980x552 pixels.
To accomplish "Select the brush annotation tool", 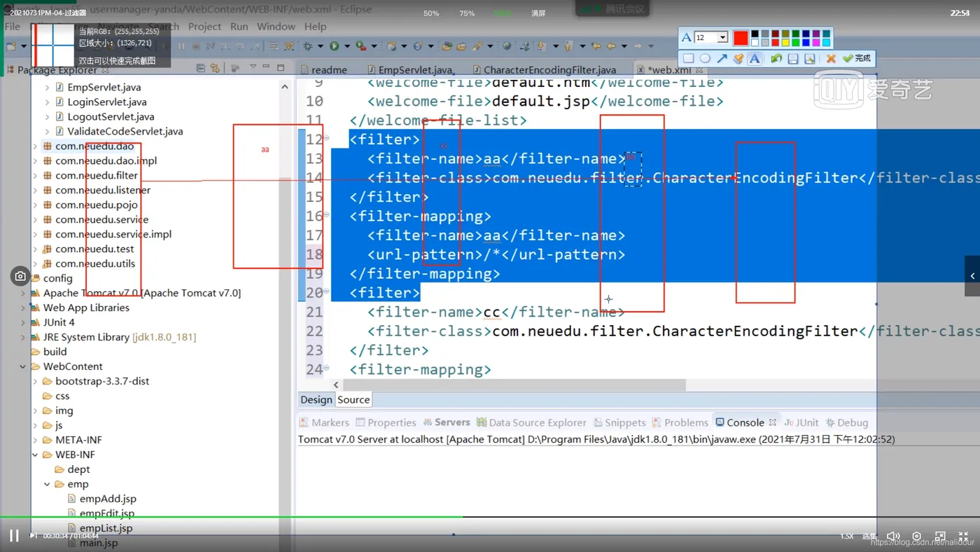I will [x=738, y=59].
